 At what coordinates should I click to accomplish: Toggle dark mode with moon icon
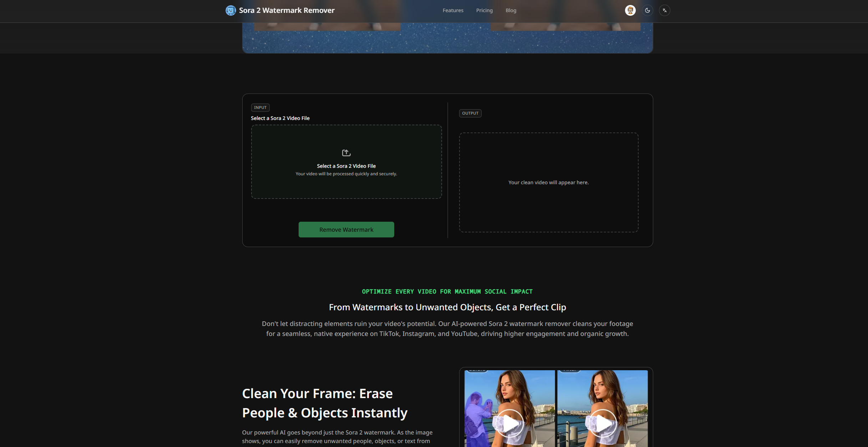click(647, 10)
